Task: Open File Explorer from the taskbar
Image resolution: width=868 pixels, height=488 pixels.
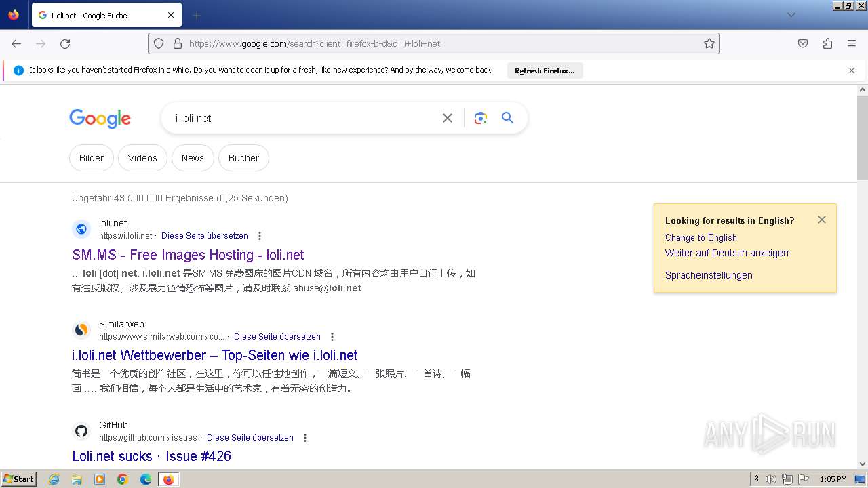Action: pyautogui.click(x=77, y=479)
